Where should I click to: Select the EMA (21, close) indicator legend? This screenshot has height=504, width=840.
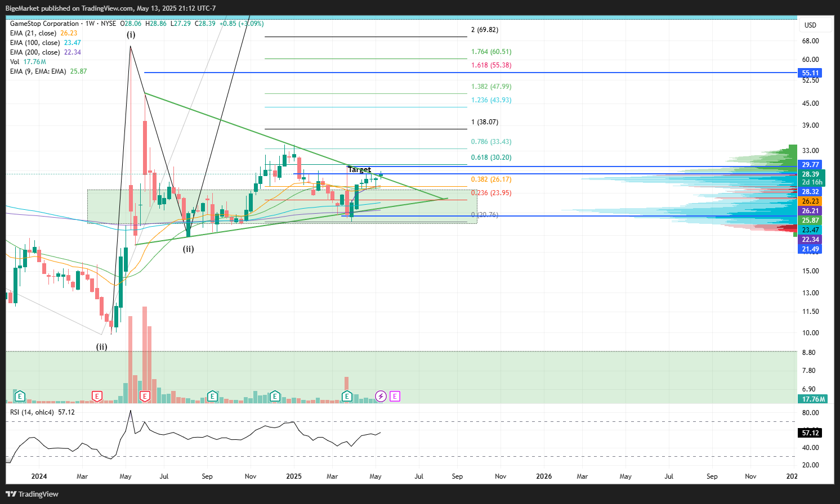coord(43,33)
